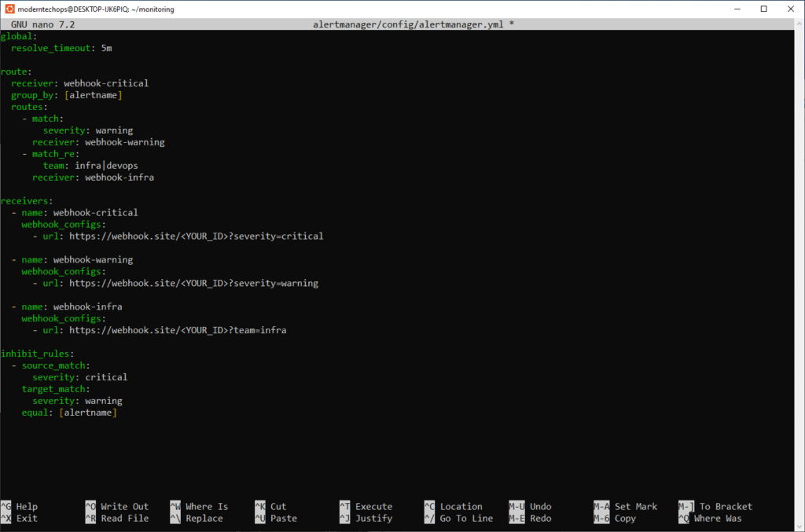Place cursor on resolve_timeout: 5m line
Image resolution: width=805 pixels, height=532 pixels.
(x=61, y=48)
